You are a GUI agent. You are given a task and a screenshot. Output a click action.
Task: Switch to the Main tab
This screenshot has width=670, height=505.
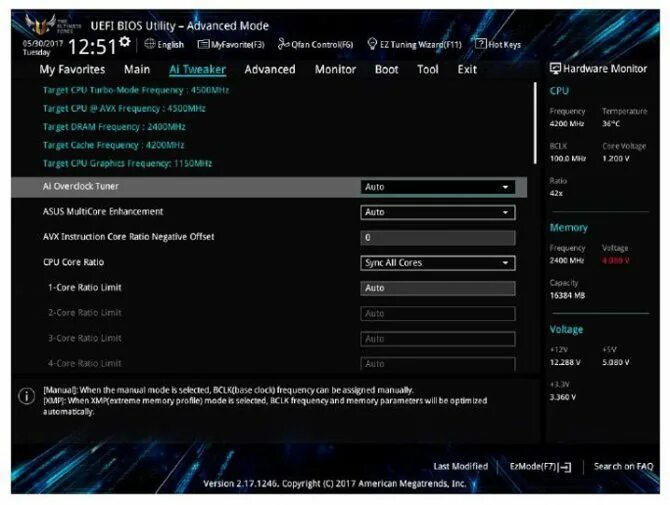click(137, 69)
